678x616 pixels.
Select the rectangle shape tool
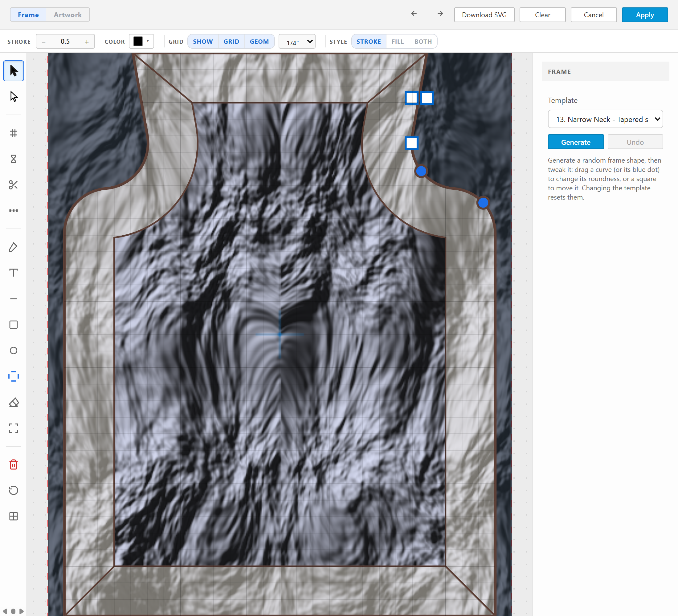14,325
